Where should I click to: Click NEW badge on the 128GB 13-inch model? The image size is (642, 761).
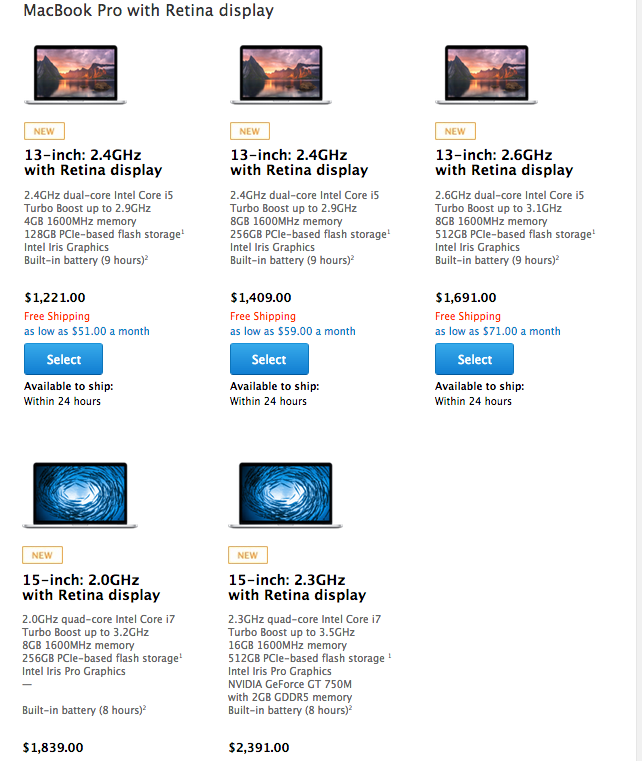(x=44, y=131)
